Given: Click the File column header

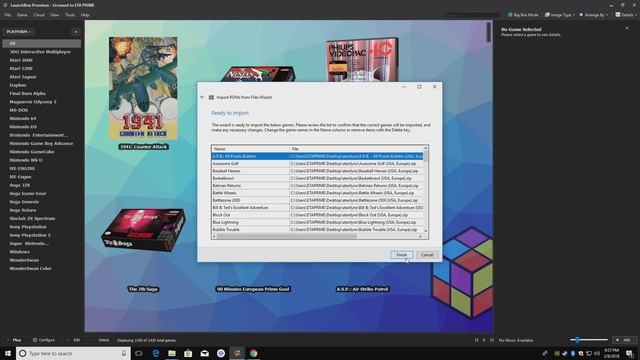Looking at the screenshot, I should coord(357,149).
